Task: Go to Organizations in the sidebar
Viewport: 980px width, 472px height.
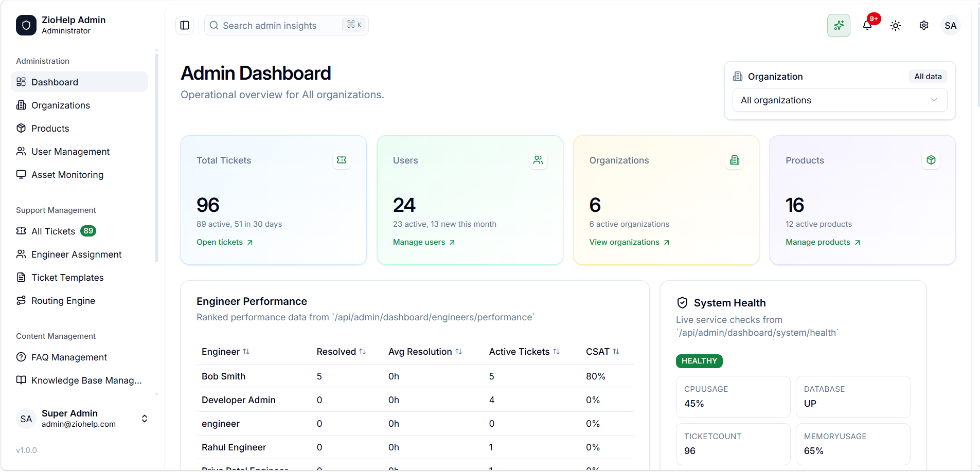Action: (x=79, y=105)
